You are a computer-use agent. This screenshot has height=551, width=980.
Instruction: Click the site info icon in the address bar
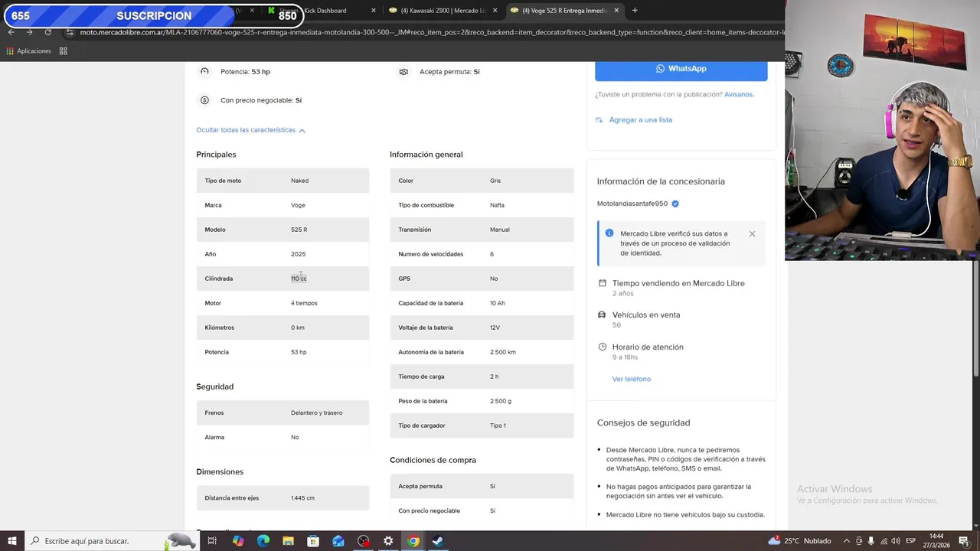point(70,32)
